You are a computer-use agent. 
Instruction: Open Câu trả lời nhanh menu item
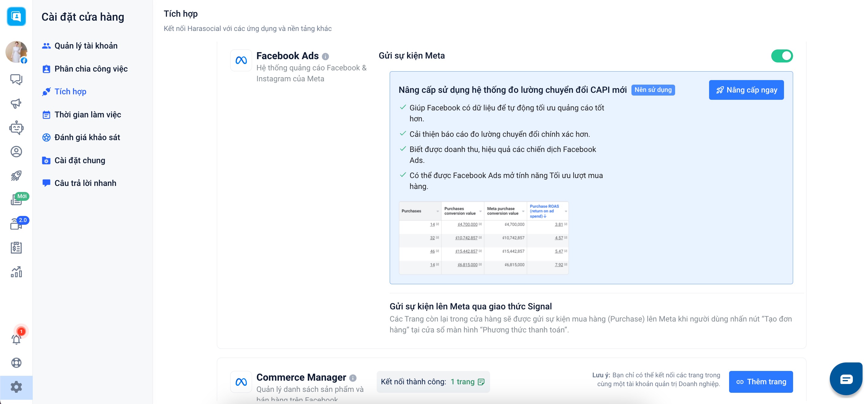point(85,183)
